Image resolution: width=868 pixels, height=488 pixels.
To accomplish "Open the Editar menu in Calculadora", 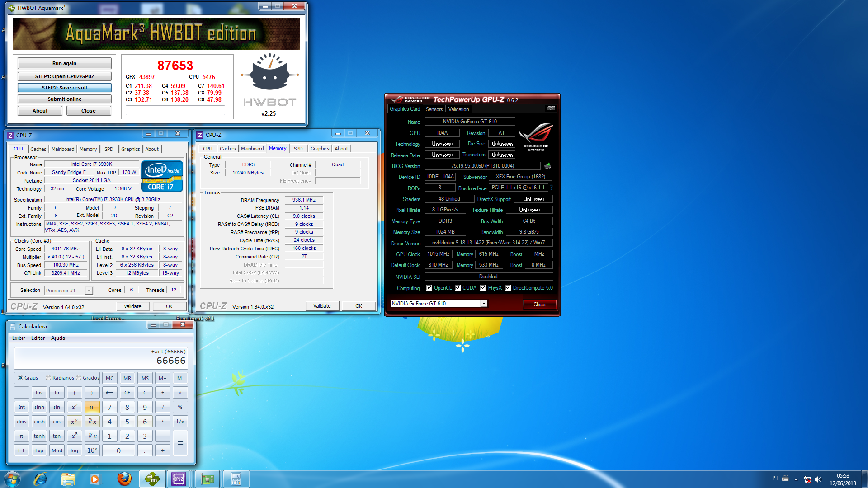I will tap(38, 338).
